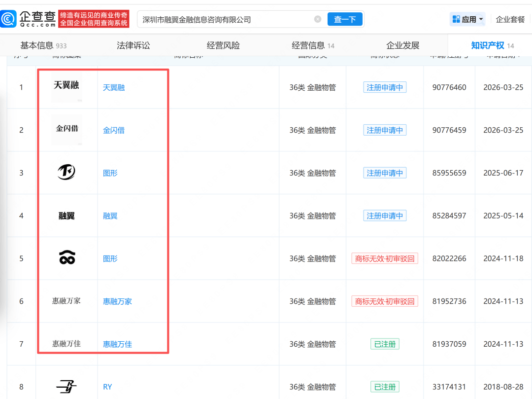
Task: Select registration number 33174131
Action: [x=449, y=387]
